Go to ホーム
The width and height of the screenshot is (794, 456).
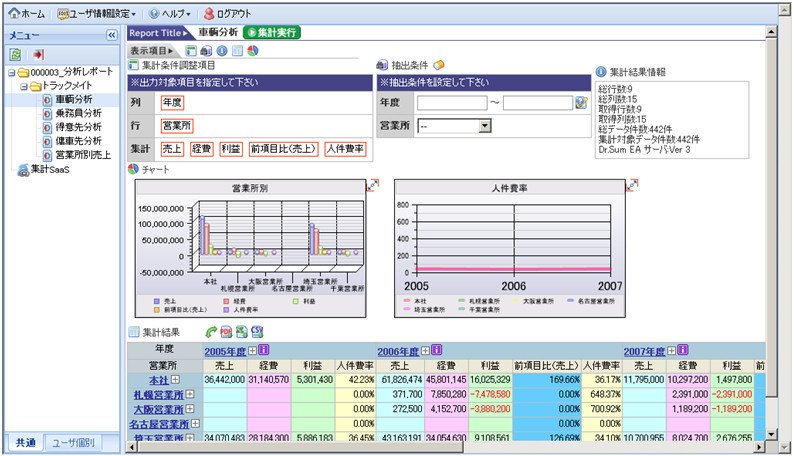coord(27,14)
